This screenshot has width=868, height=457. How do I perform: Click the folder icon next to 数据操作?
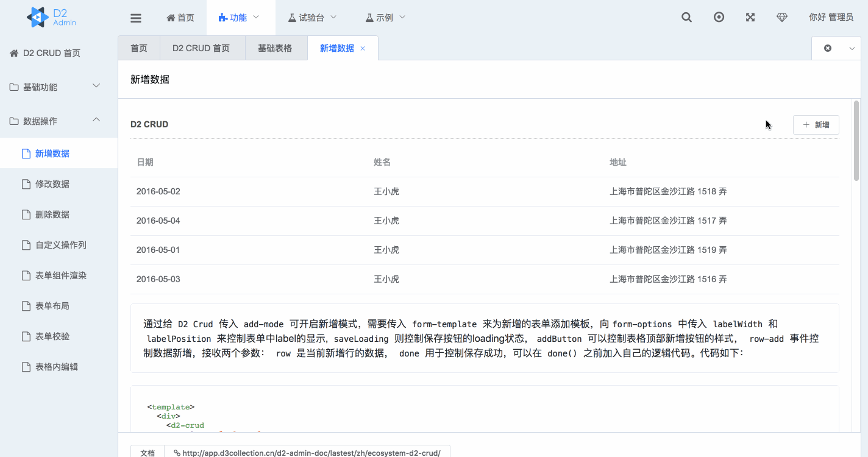tap(14, 121)
